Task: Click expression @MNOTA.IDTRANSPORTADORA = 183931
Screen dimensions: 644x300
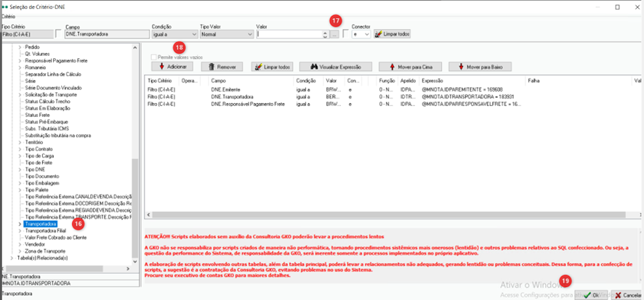Action: (468, 97)
